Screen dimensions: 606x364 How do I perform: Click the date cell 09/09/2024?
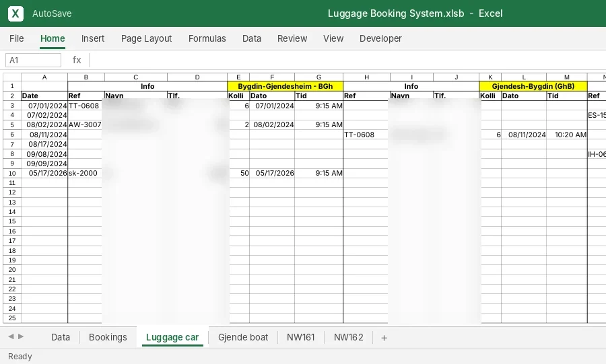(x=44, y=163)
